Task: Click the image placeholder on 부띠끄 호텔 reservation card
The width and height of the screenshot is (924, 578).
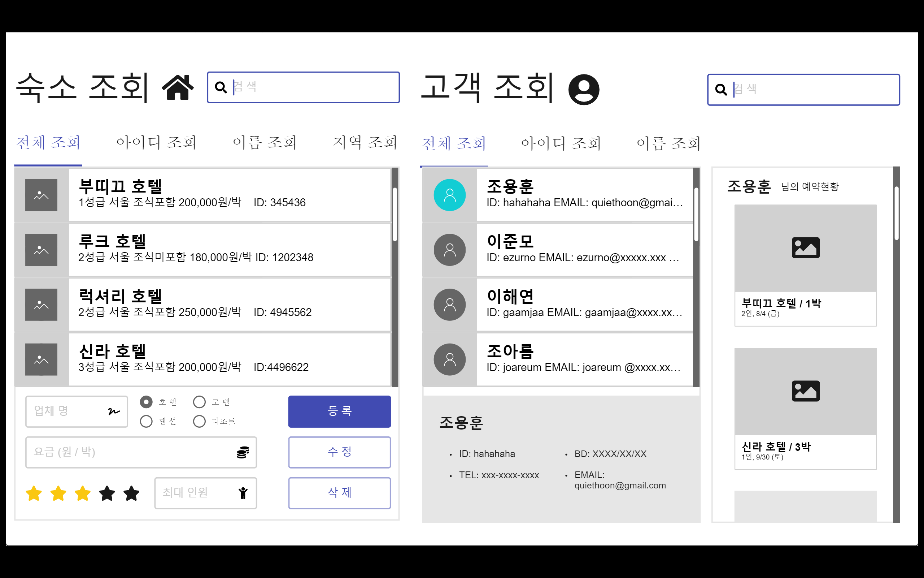Action: click(806, 248)
